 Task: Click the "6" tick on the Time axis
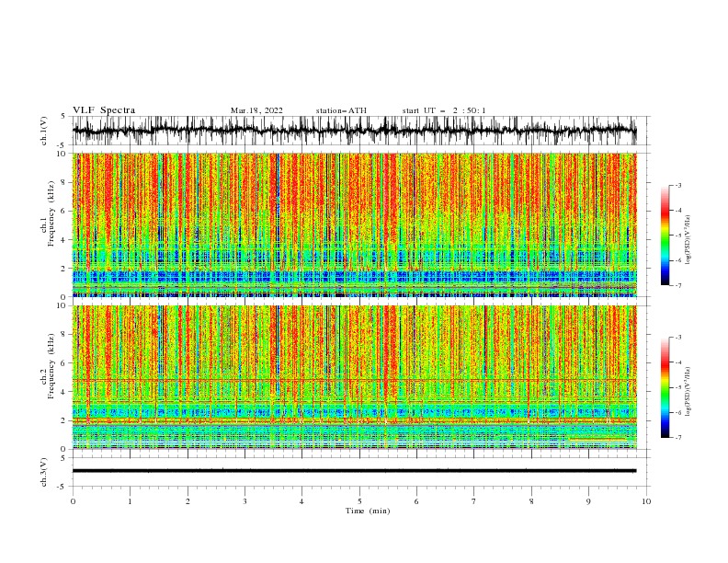pos(416,501)
